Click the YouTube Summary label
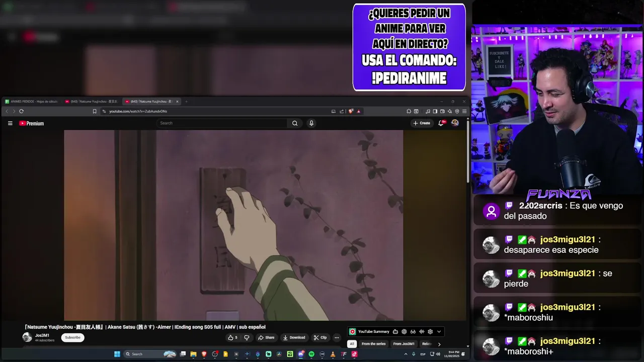 (374, 332)
